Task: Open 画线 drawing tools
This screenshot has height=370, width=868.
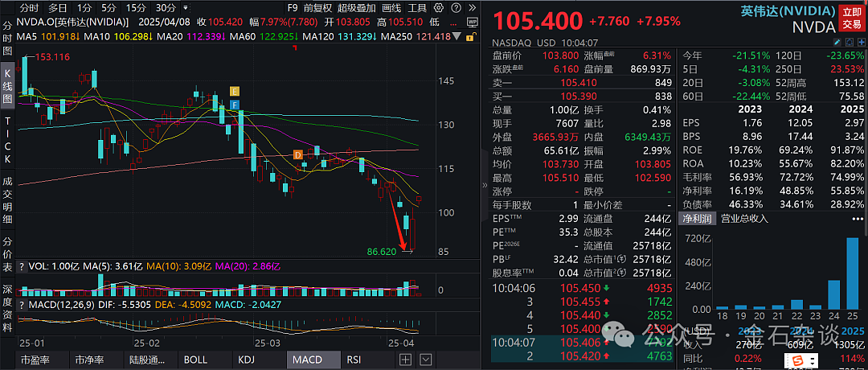Action: click(x=392, y=8)
